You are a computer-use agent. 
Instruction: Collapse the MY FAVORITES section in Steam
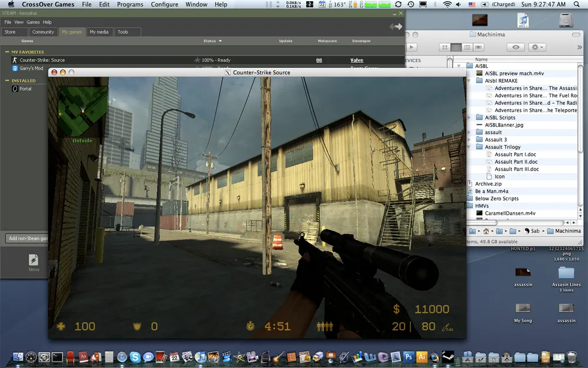tap(7, 52)
